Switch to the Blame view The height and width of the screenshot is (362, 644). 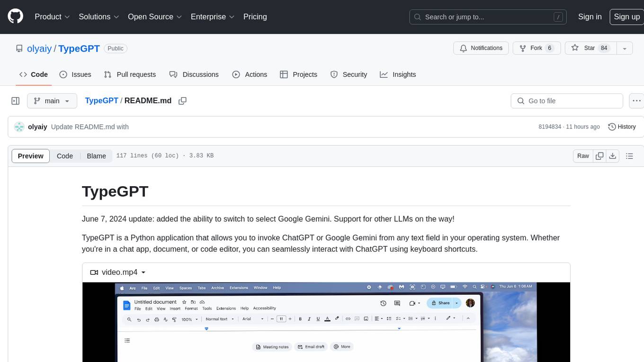(96, 156)
